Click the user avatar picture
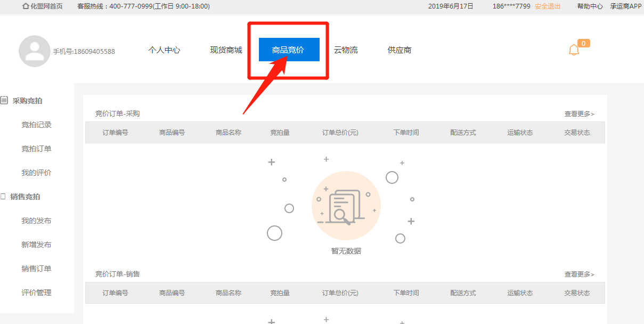Viewport: 644px width, 324px height. click(35, 51)
